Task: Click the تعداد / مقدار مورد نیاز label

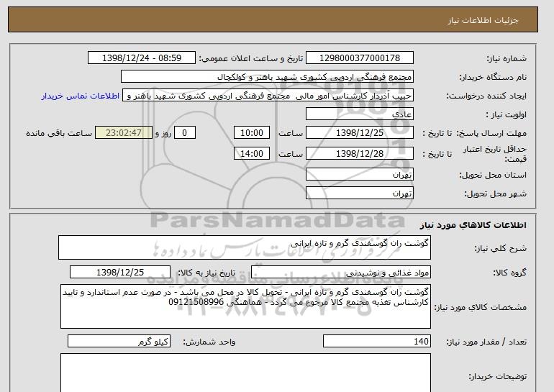Action: (x=486, y=342)
